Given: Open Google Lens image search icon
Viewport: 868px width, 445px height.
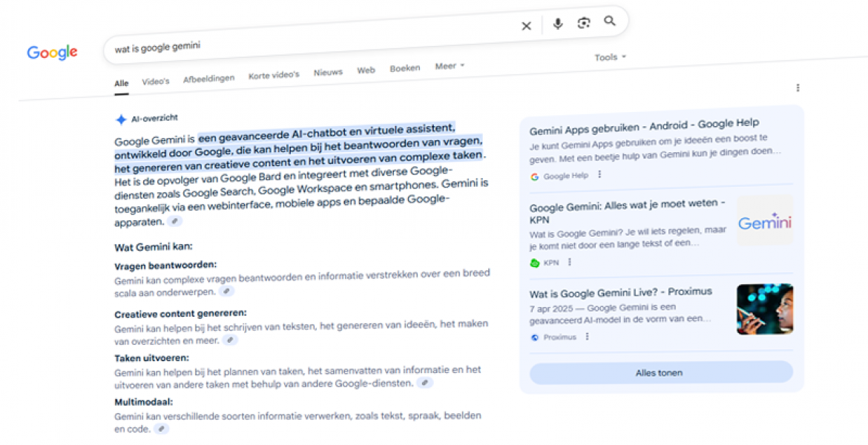Looking at the screenshot, I should pos(583,23).
